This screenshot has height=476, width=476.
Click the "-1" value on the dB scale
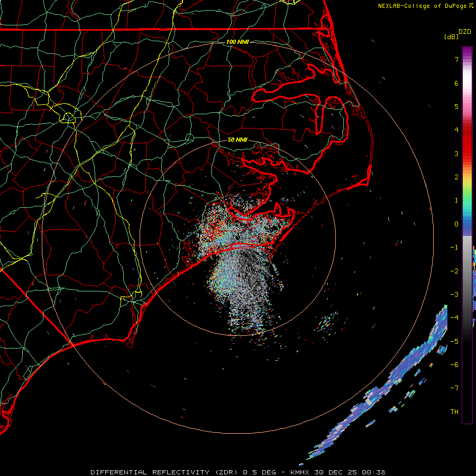pyautogui.click(x=454, y=248)
